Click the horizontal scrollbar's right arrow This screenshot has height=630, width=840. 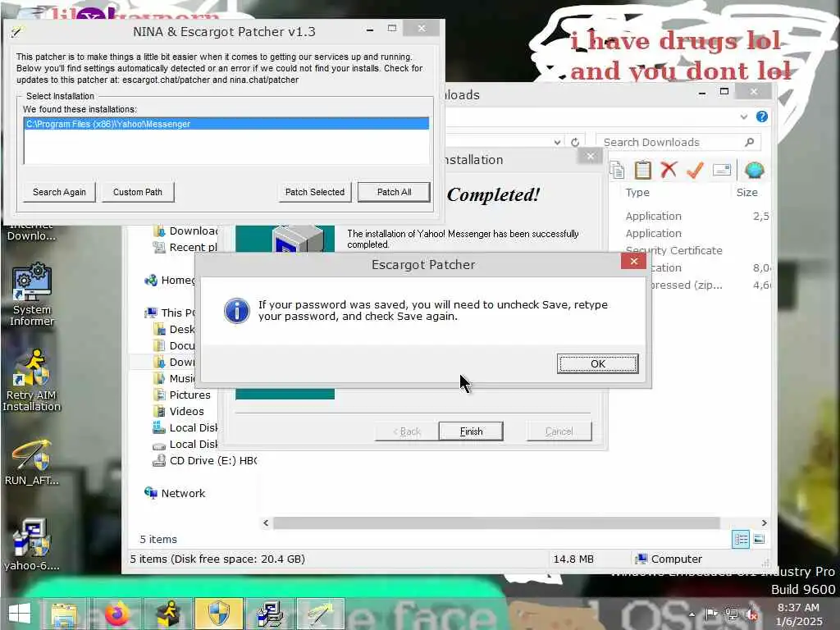coord(764,523)
